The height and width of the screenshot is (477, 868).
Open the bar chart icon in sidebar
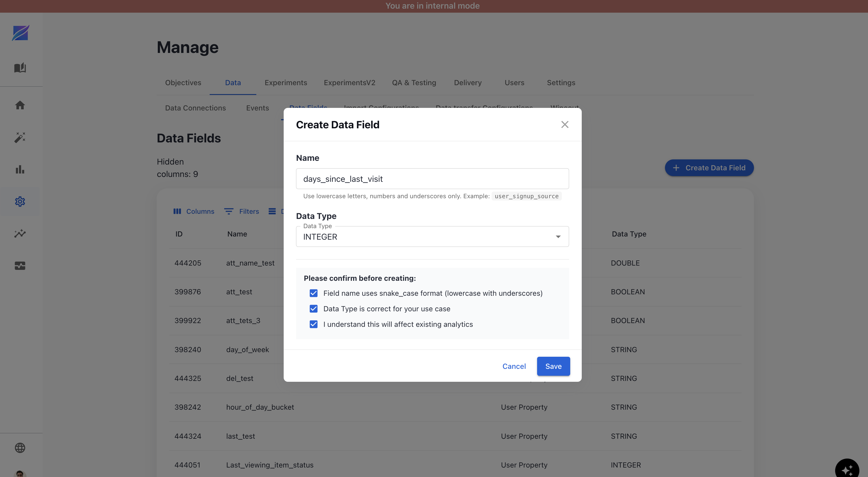tap(20, 169)
